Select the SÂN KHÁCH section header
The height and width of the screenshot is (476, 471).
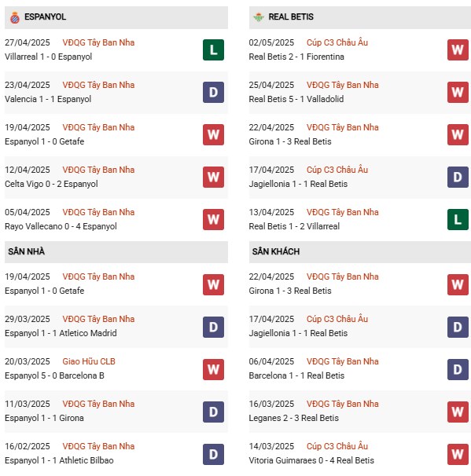tap(360, 251)
